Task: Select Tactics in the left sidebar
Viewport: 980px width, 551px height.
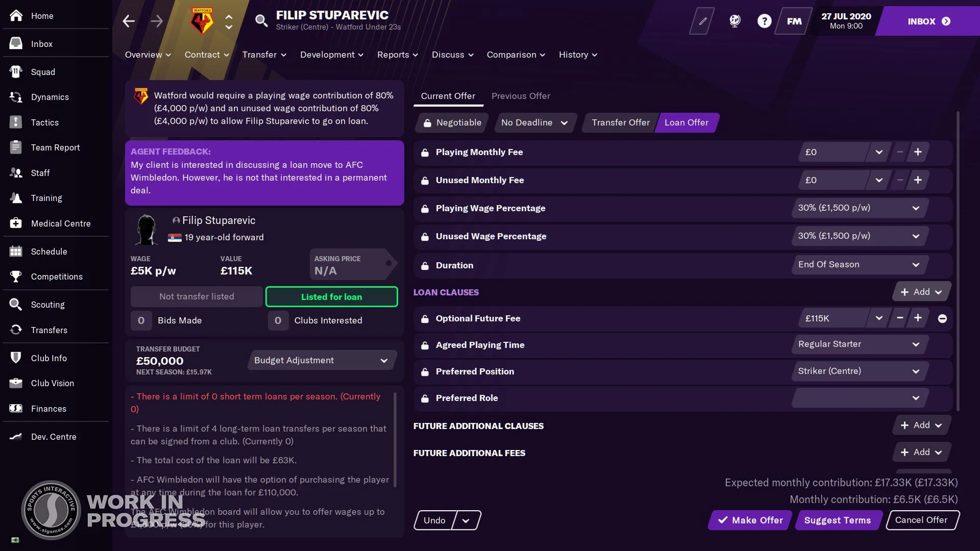Action: (x=45, y=122)
